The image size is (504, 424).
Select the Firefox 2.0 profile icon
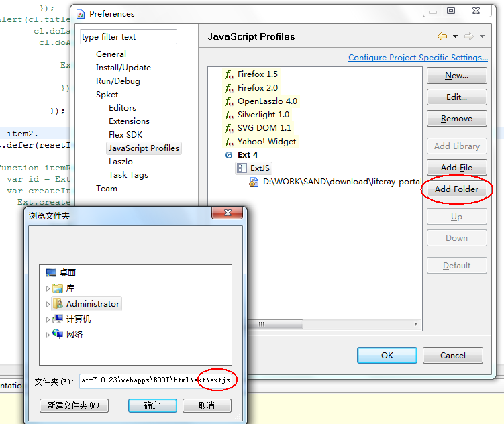click(229, 88)
